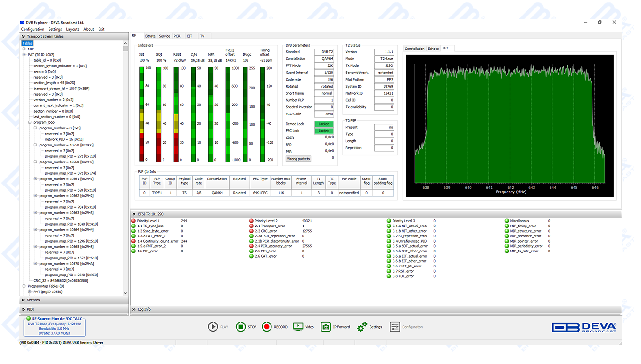The height and width of the screenshot is (364, 641).
Task: Open the Constellation graph tab
Action: [x=414, y=49]
